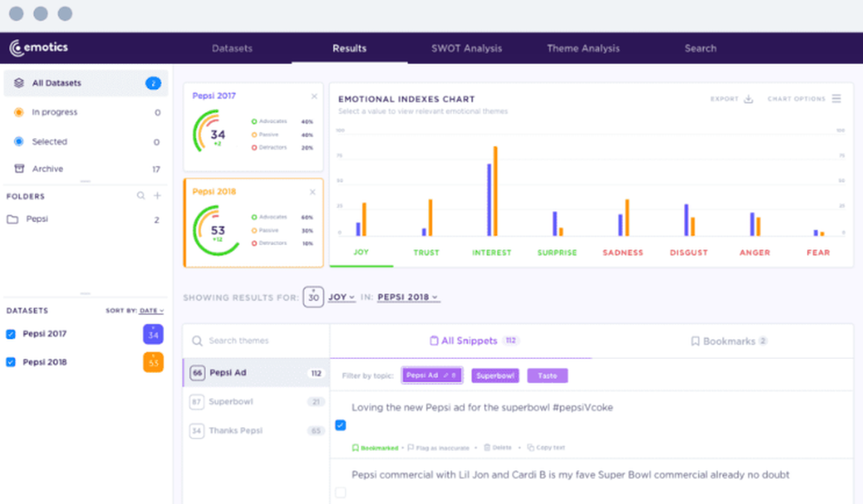The height and width of the screenshot is (504, 863).
Task: Select the Superbowl theme
Action: (256, 401)
